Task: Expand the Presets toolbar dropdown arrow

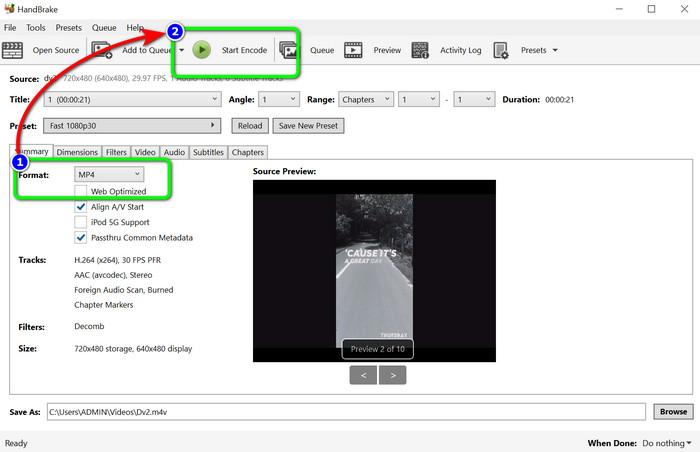Action: (555, 50)
